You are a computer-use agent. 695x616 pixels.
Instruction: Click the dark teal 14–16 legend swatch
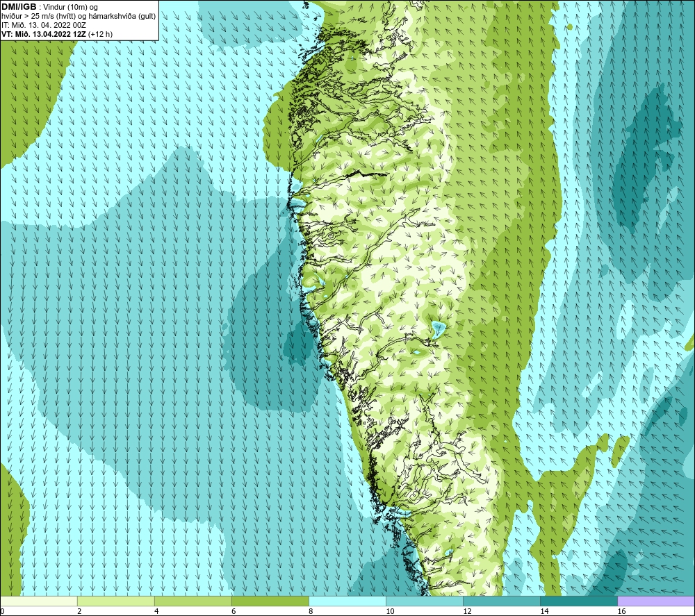[x=578, y=601]
